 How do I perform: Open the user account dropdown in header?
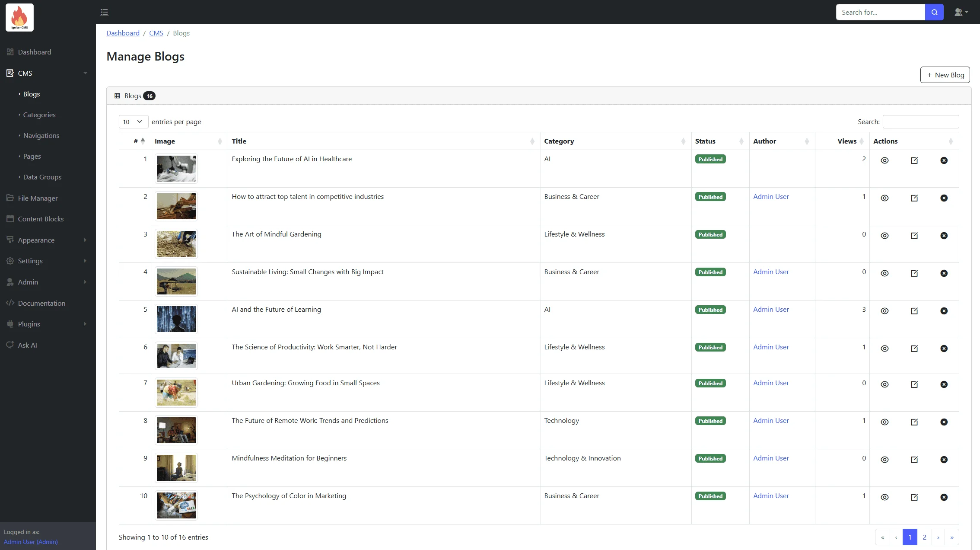(960, 12)
